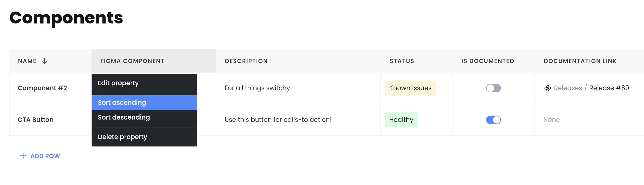Open the Release #69 link

(609, 88)
